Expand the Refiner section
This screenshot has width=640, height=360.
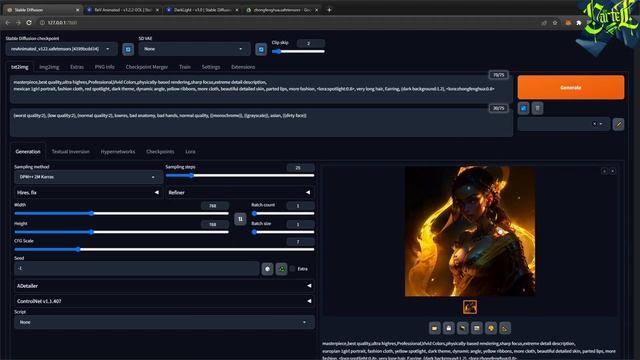click(x=240, y=192)
